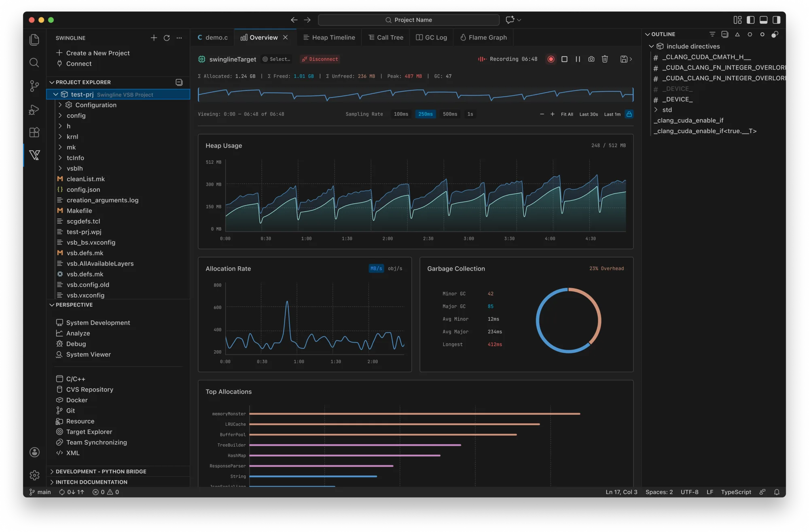
Task: Click Last 30s timeline button
Action: point(589,114)
